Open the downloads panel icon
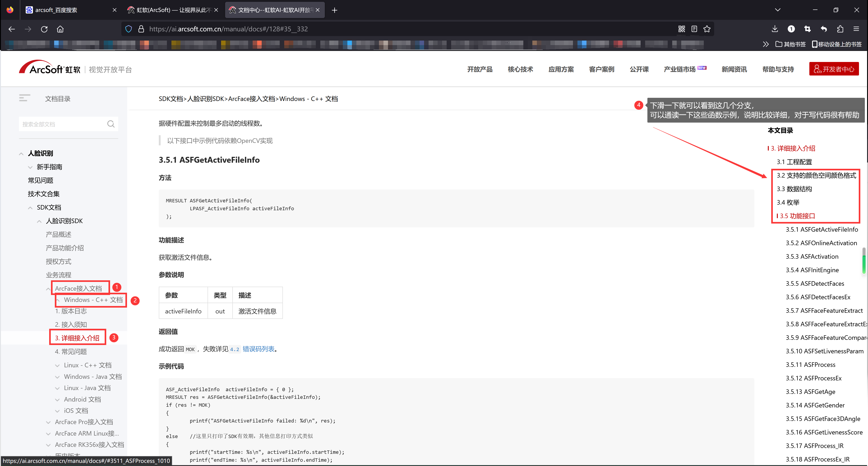Screen dimensions: 868x466 [x=775, y=29]
